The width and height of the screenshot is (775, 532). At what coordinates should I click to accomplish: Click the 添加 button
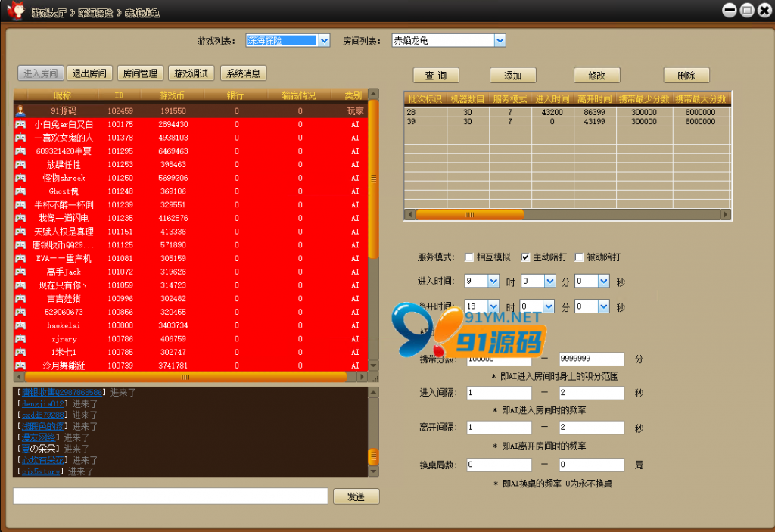click(x=513, y=75)
